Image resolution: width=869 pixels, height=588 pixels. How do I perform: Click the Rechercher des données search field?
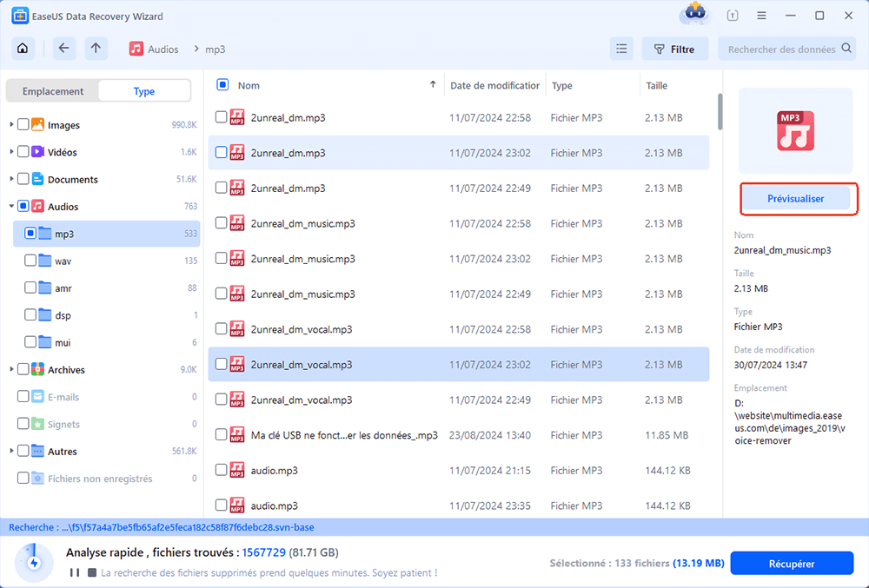[780, 50]
